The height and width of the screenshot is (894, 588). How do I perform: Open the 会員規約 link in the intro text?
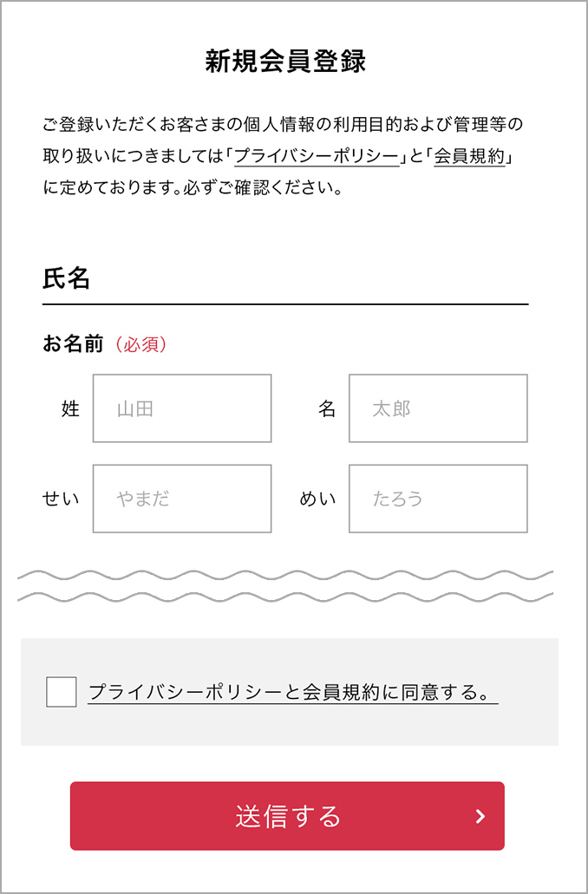[469, 156]
